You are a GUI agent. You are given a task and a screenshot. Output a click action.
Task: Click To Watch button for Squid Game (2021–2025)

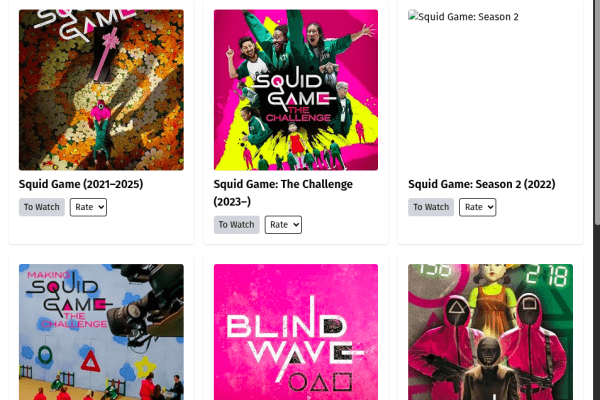click(42, 207)
